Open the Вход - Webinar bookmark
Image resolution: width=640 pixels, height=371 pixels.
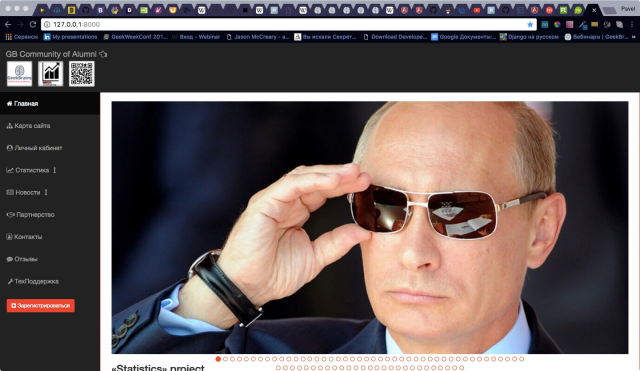pos(196,37)
